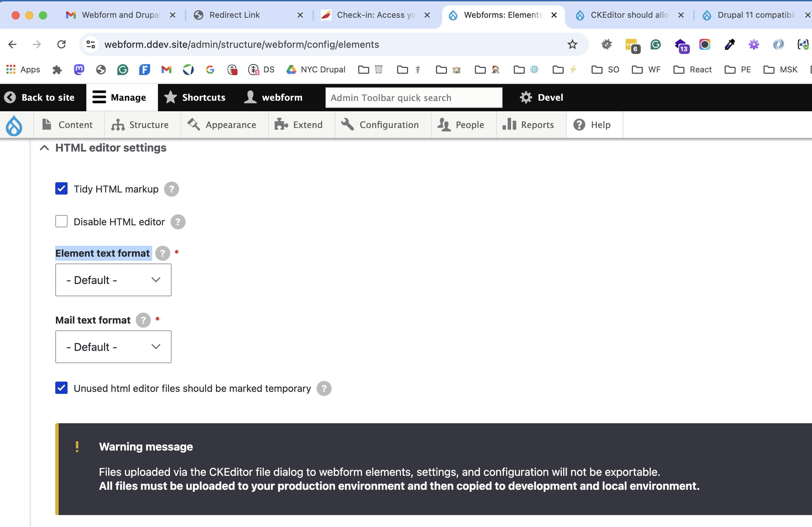Open the Devel gear menu
812x527 pixels.
point(541,98)
